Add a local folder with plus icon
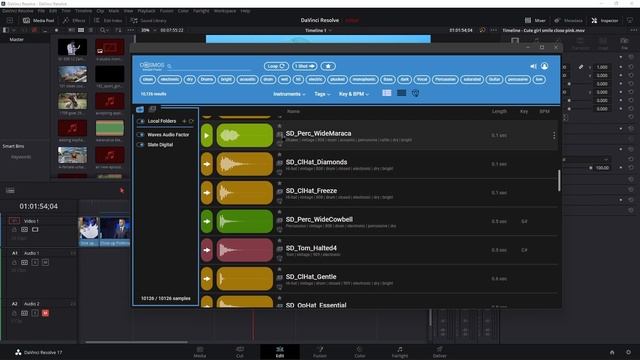 click(184, 121)
